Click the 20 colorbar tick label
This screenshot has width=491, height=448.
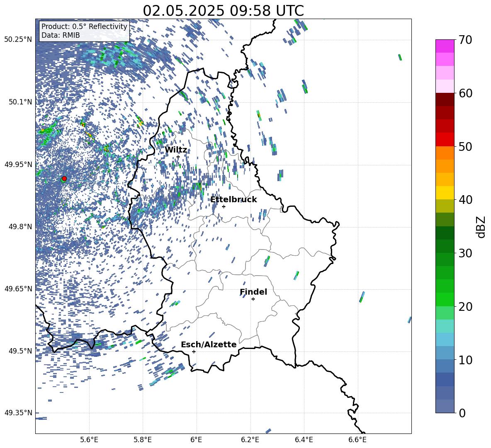point(465,307)
